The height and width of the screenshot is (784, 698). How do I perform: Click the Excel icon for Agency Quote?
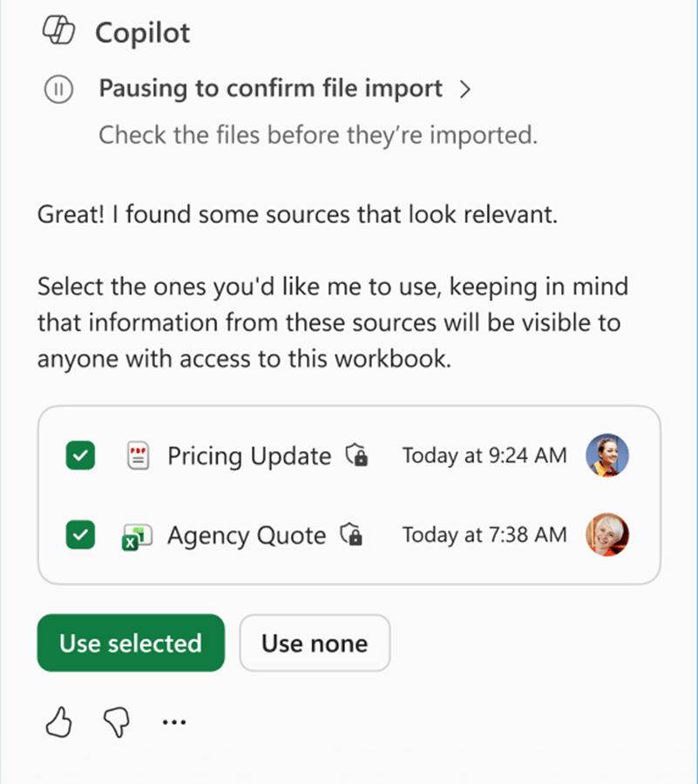pyautogui.click(x=138, y=537)
